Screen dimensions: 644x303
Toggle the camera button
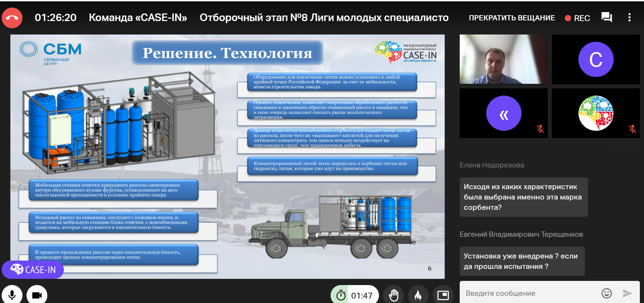click(x=37, y=295)
